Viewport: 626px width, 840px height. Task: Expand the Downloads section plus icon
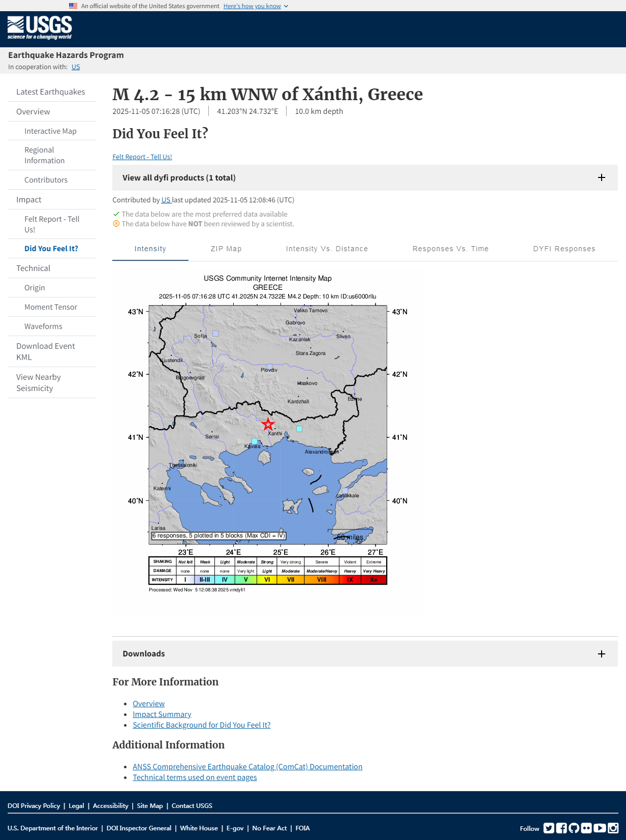[602, 654]
